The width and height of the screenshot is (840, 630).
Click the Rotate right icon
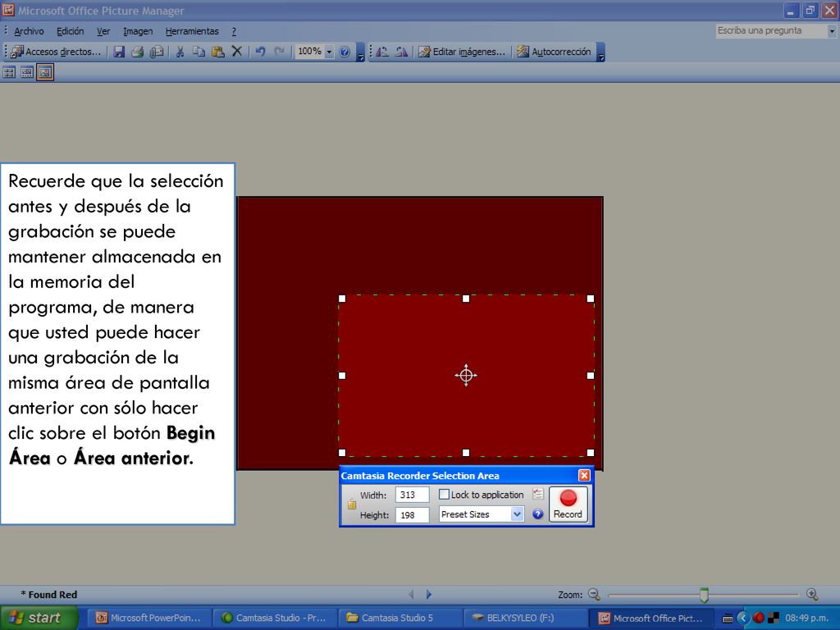401,52
